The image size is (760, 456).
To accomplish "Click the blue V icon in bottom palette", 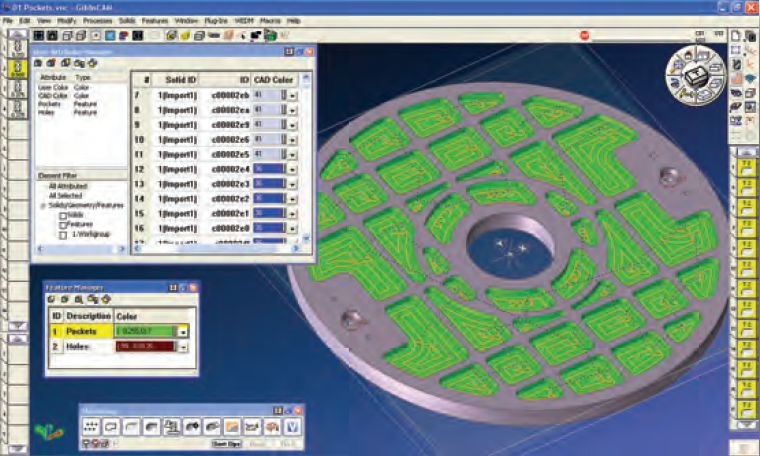I will [x=292, y=426].
